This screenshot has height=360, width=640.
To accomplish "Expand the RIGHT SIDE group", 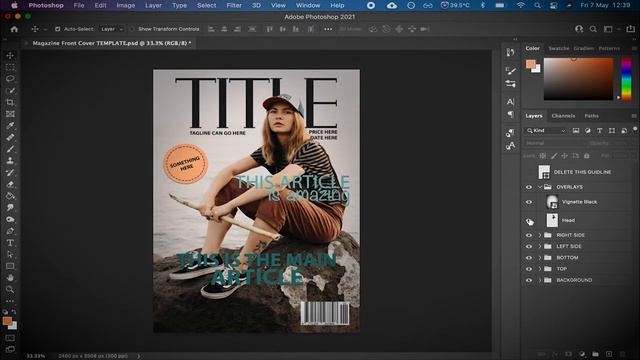I will point(540,235).
